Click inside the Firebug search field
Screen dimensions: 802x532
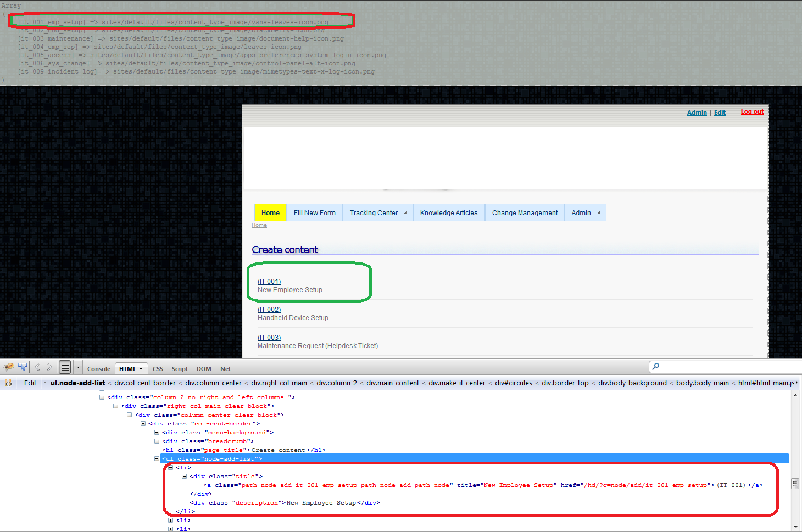(714, 366)
